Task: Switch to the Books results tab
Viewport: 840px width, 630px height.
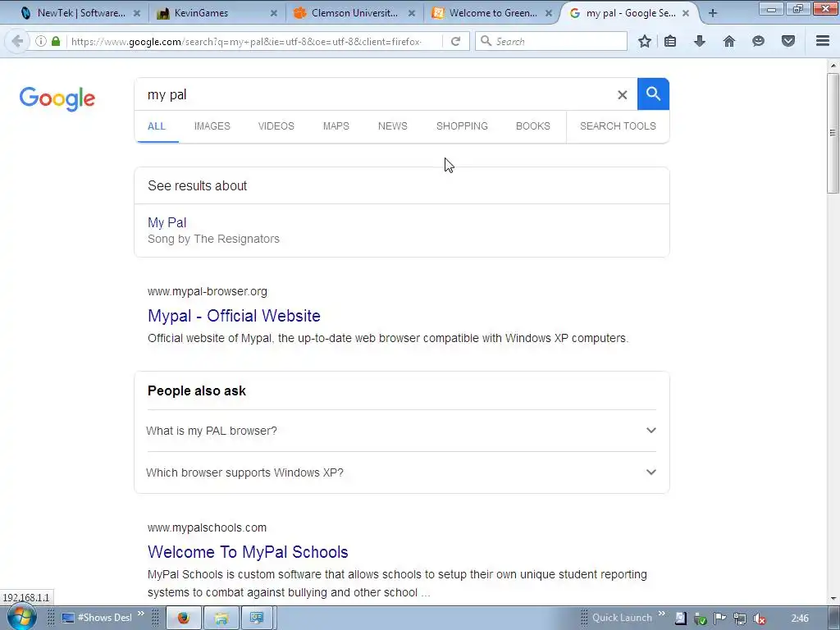Action: (533, 126)
